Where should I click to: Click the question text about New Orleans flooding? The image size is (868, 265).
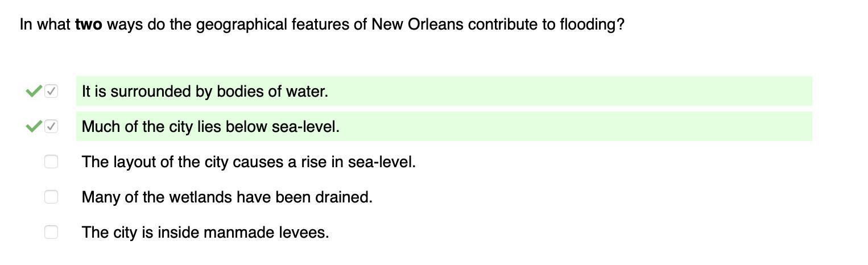tap(322, 24)
